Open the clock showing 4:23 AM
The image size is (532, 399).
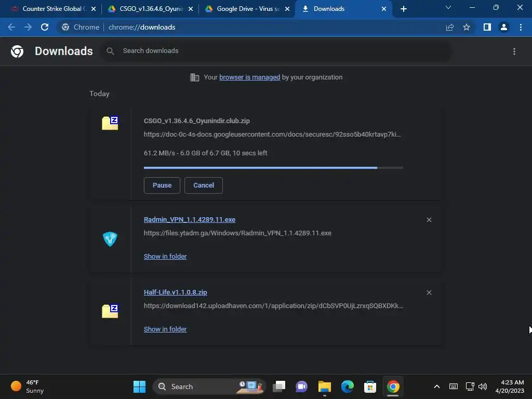coord(510,387)
